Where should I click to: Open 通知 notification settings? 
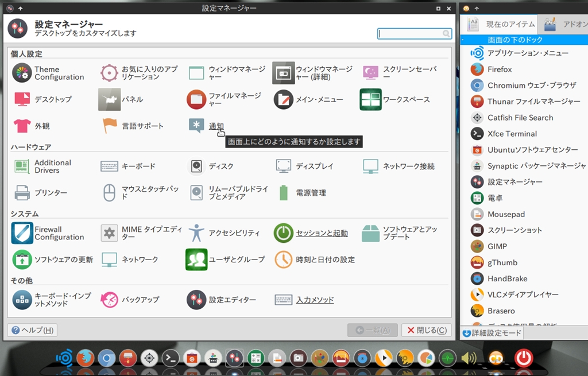point(206,126)
